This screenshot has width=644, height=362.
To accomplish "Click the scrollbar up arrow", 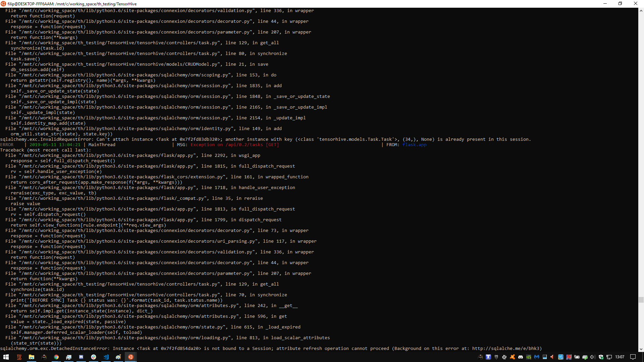I will [x=641, y=11].
